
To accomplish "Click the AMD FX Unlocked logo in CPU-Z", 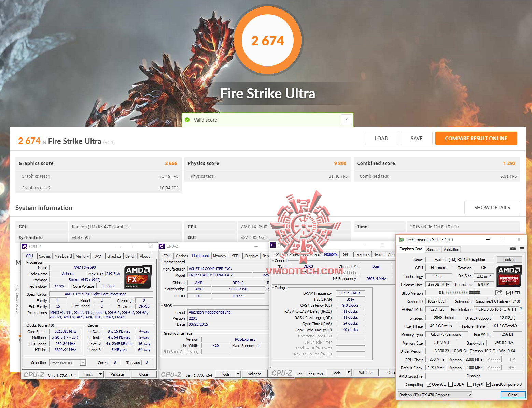I will point(138,277).
